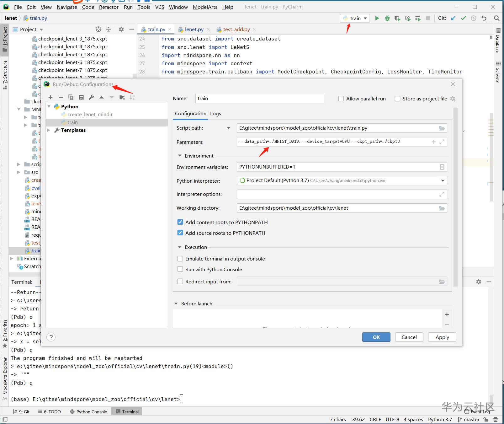Sort configurations alphabetically icon
504x424 pixels.
coord(132,97)
